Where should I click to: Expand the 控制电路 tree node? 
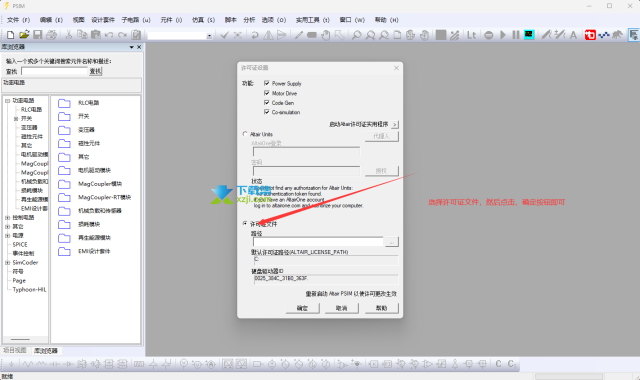(x=7, y=218)
